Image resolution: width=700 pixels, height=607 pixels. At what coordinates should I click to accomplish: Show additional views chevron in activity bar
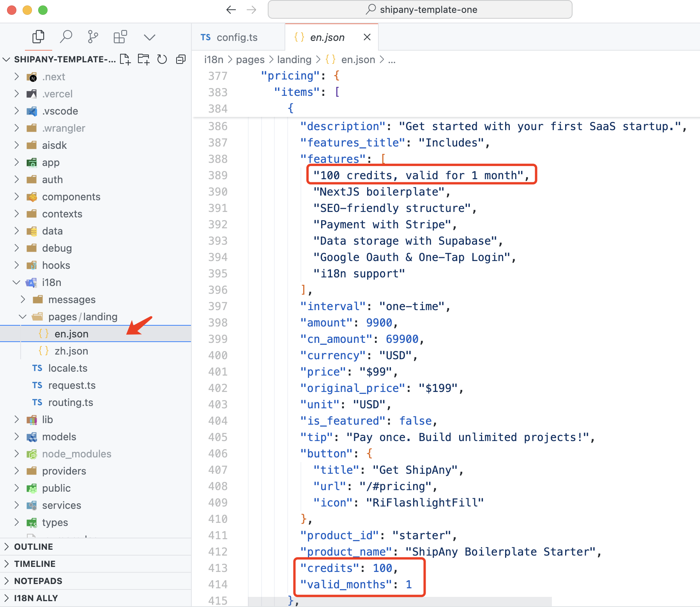tap(149, 37)
